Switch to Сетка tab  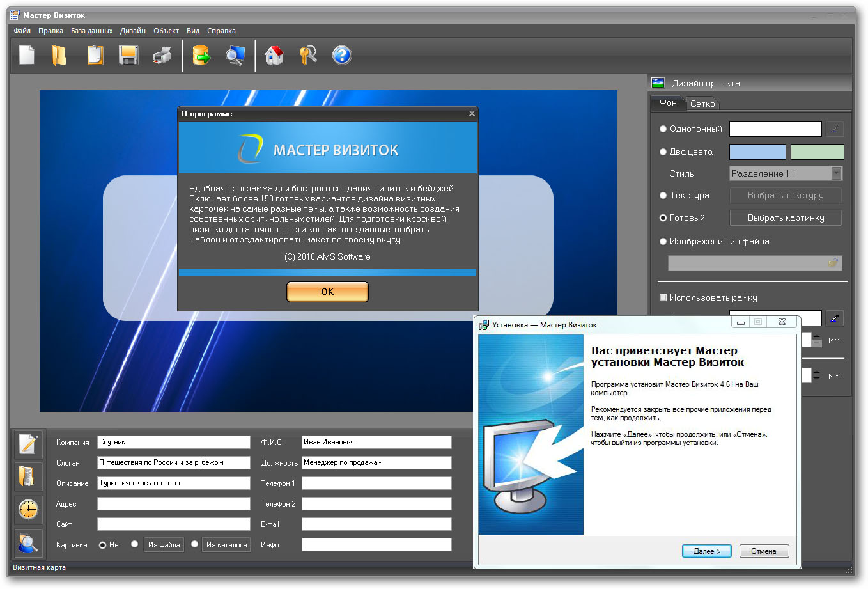702,104
